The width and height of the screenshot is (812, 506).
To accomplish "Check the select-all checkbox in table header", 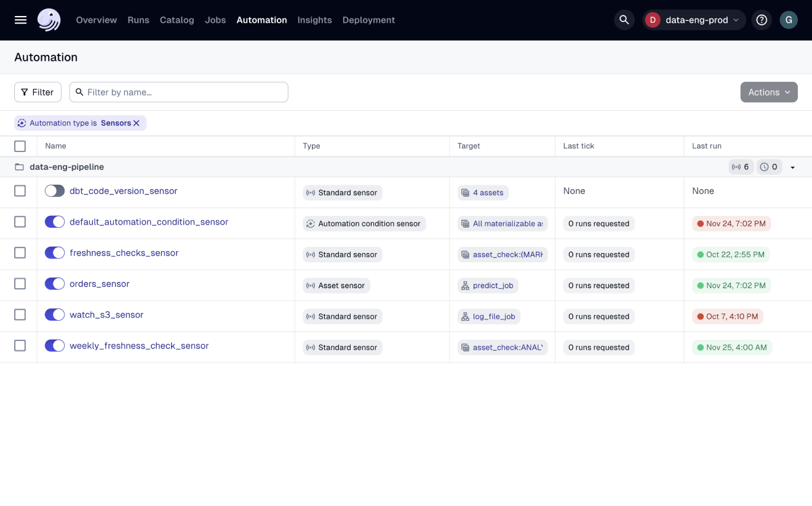I will (x=20, y=146).
